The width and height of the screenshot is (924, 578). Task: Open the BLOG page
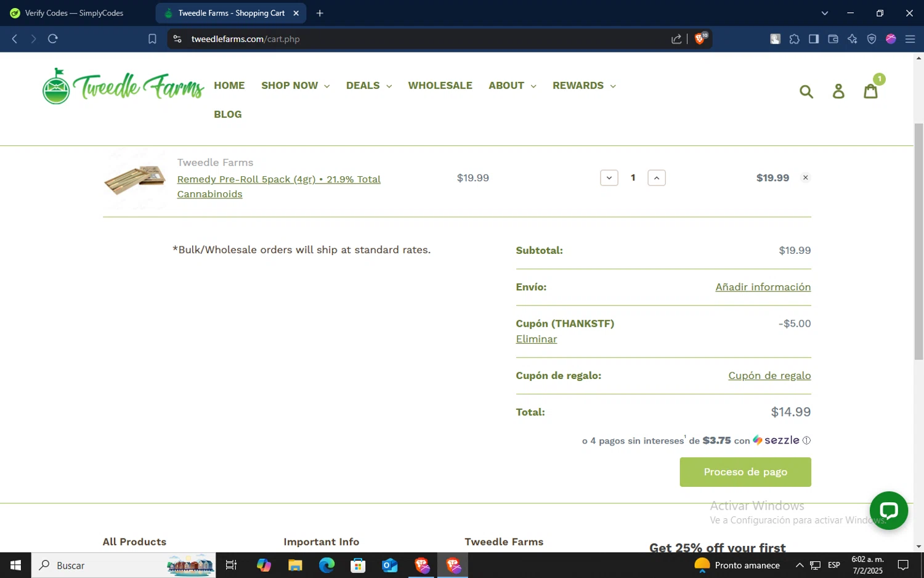228,115
